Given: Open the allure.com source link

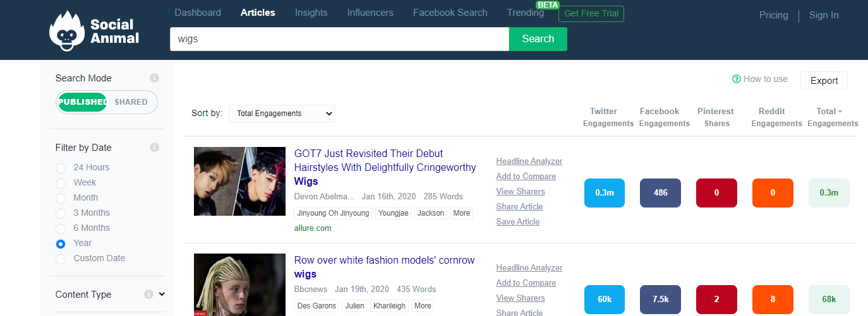Looking at the screenshot, I should pos(313,228).
